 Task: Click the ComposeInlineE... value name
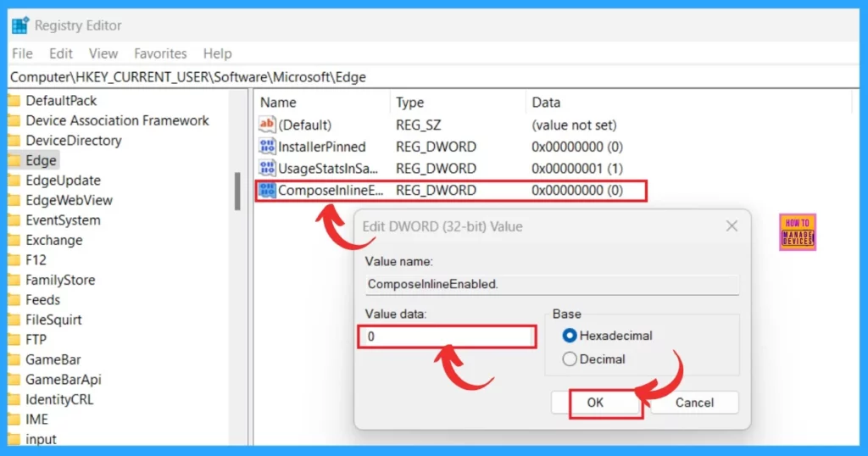331,191
